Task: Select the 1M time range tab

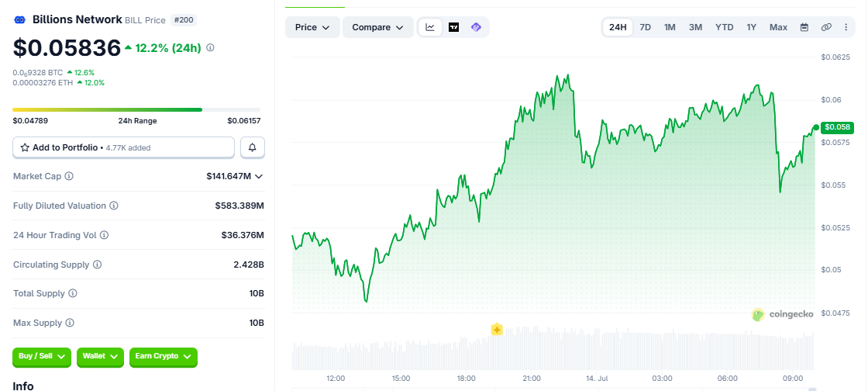Action: (670, 27)
